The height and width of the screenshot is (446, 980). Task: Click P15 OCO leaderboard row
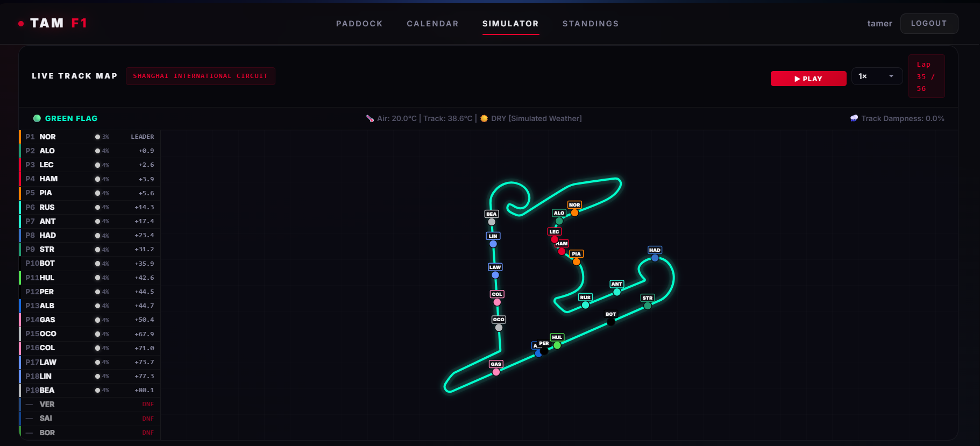[x=90, y=334]
